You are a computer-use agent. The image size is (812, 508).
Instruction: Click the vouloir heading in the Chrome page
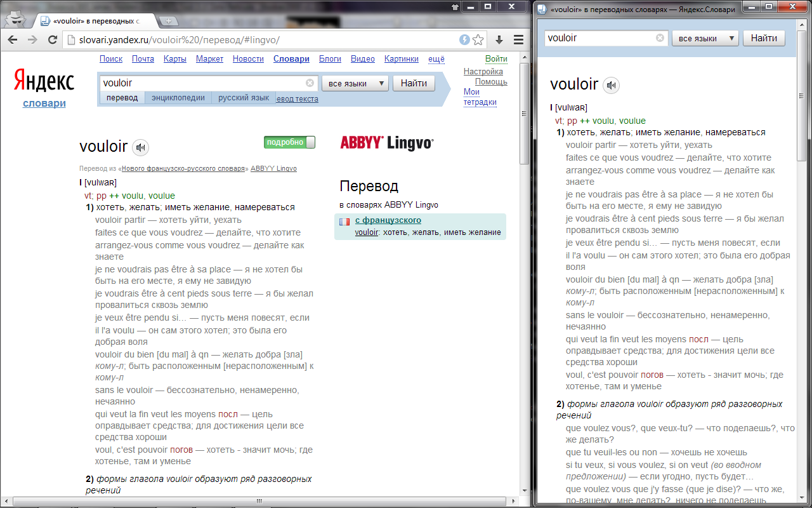[x=103, y=147]
